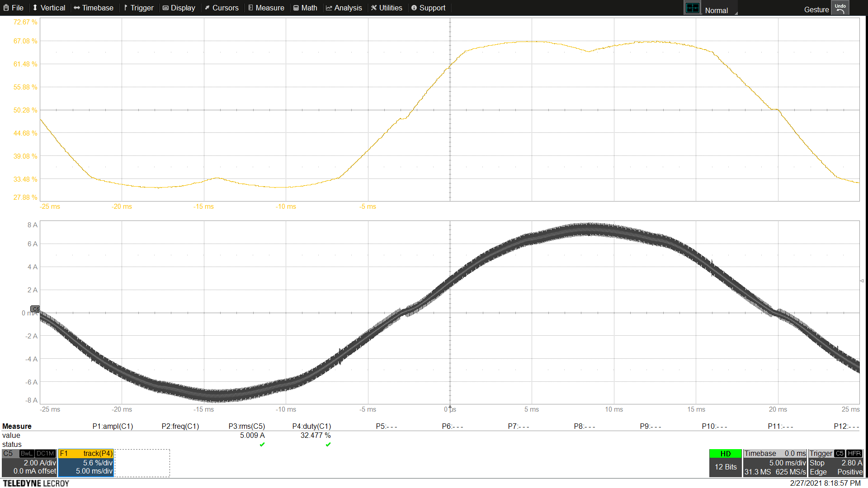Click the HFR badge in Trigger descriptor
The height and width of the screenshot is (488, 868).
click(854, 453)
